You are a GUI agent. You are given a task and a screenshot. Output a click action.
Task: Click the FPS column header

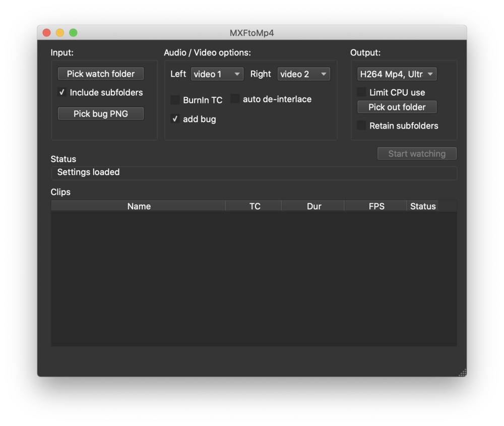tap(376, 206)
